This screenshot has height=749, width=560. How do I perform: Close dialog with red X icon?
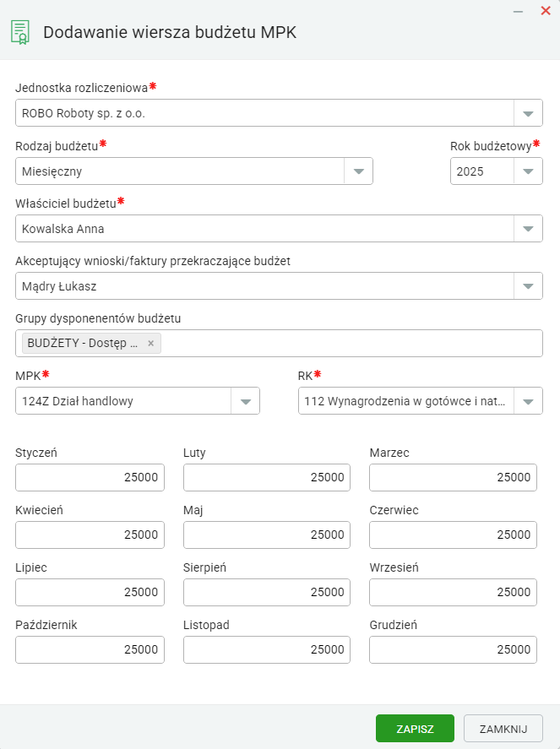546,10
